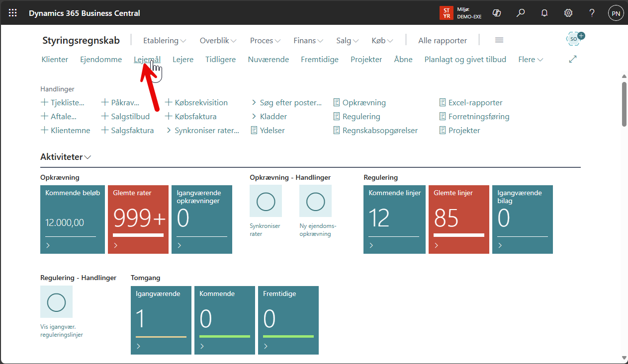Click the Copilot icon in header
This screenshot has width=628, height=364.
click(496, 13)
